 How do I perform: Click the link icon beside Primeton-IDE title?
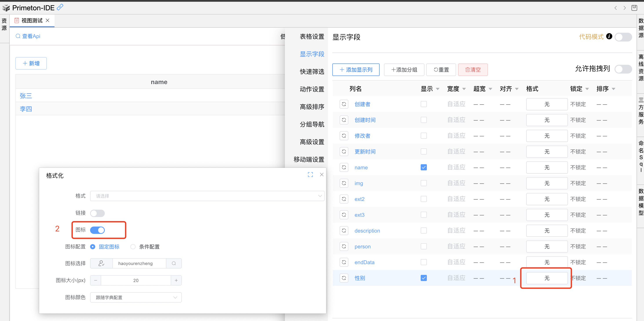(60, 7)
